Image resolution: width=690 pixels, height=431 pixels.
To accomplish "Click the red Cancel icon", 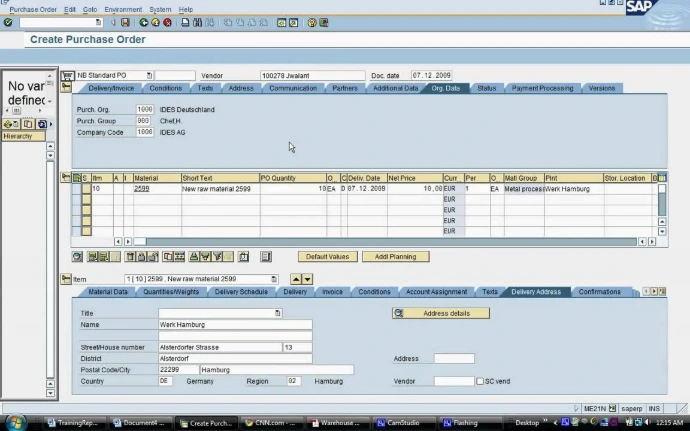I will [167, 22].
